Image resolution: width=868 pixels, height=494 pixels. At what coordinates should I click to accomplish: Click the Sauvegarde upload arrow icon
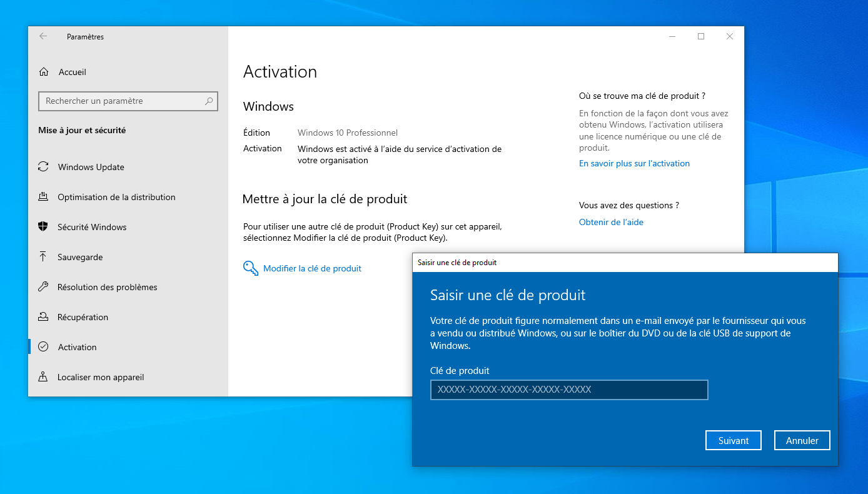click(x=43, y=257)
